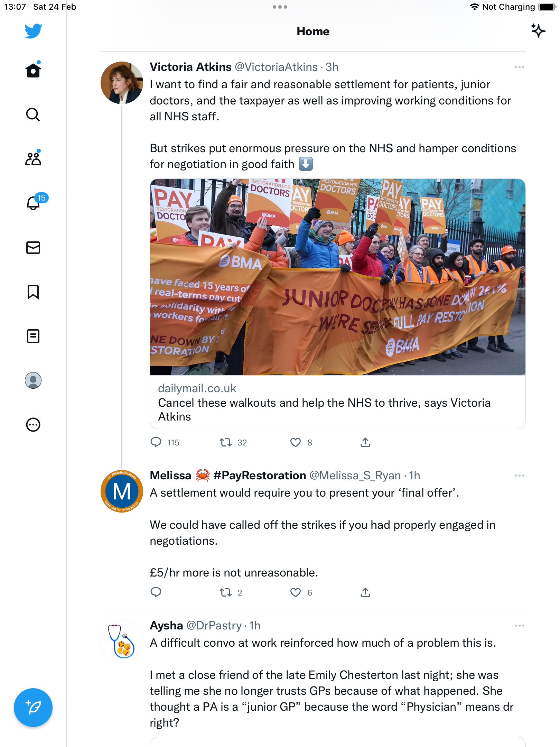Screen dimensions: 560x747
Task: Tap the compose new tweet button
Action: (33, 708)
